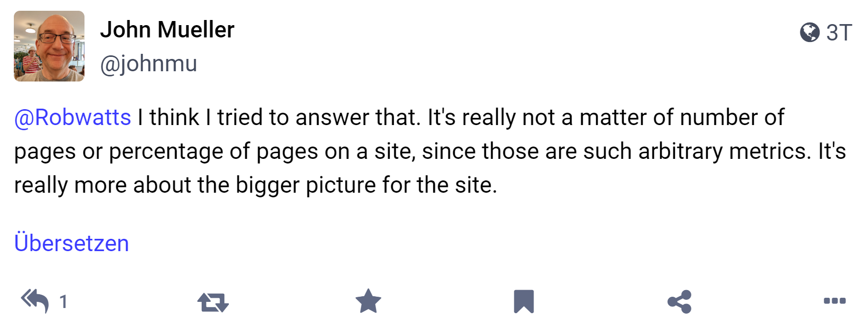Screen dimensions: 868x328
Task: Open John Mueller's profile via his name
Action: [x=168, y=30]
